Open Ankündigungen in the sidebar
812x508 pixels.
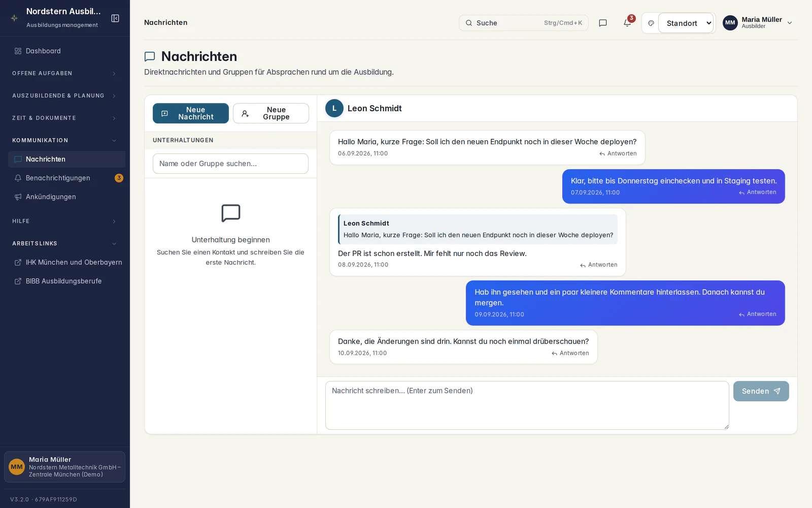[x=66, y=197]
